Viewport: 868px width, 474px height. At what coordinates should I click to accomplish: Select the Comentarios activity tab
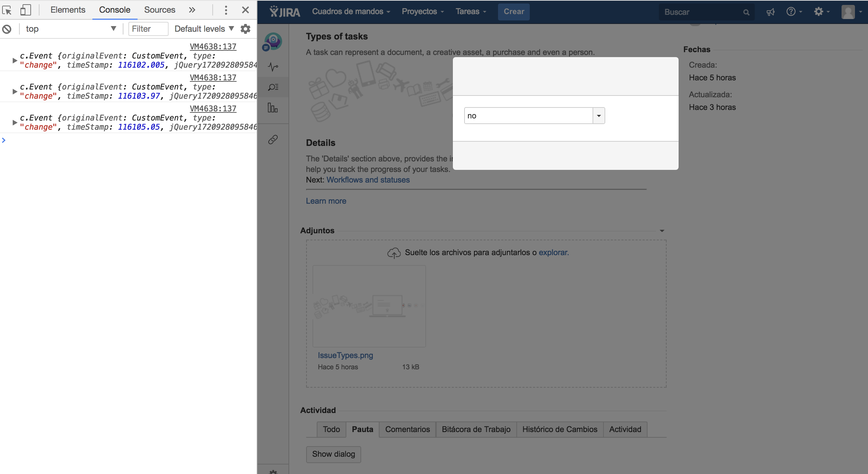tap(407, 429)
